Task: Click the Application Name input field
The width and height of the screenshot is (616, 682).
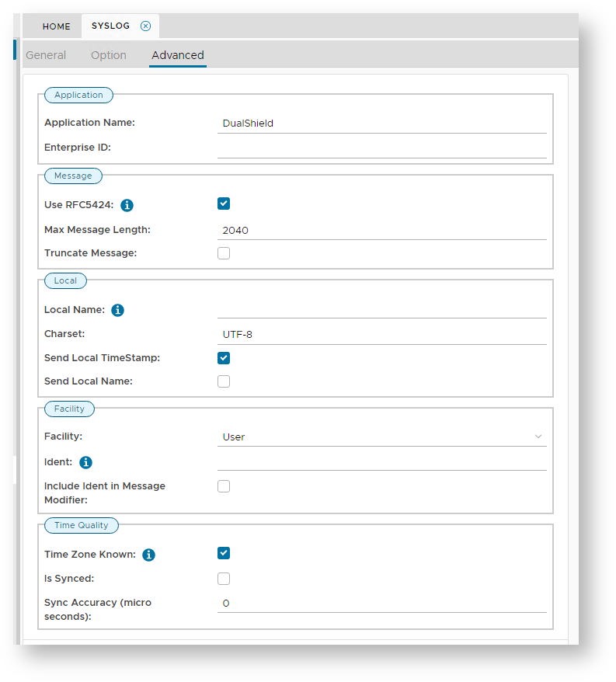Action: (382, 123)
